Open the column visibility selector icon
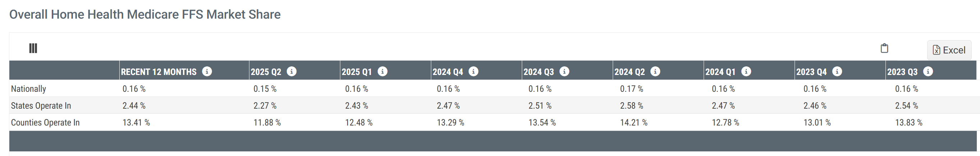Viewport: 980px width, 156px height. 33,48
